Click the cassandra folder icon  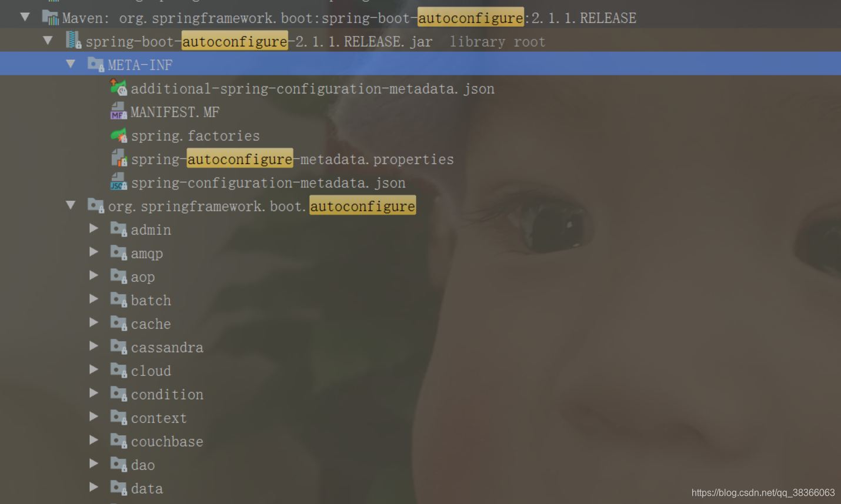tap(119, 346)
